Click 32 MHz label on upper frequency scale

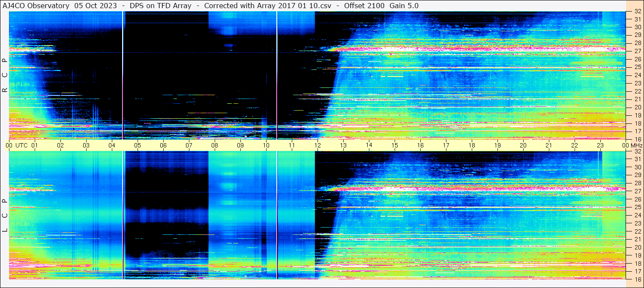click(637, 12)
